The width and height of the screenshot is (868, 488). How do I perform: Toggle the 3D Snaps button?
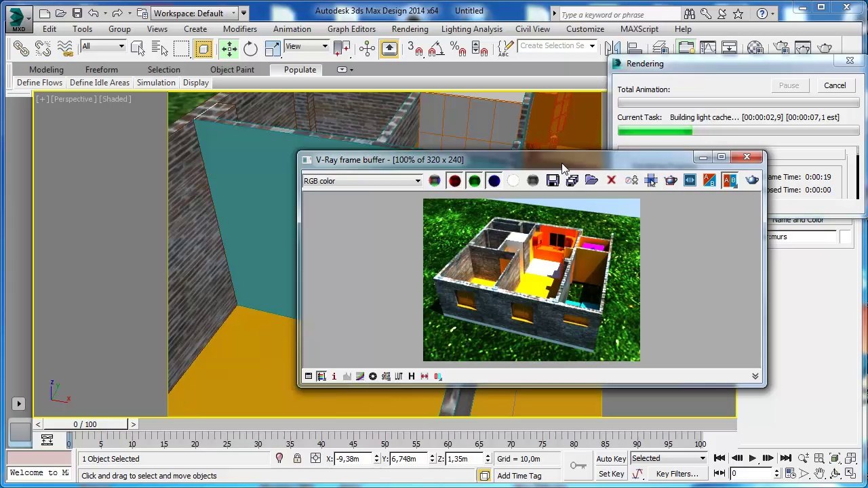414,48
